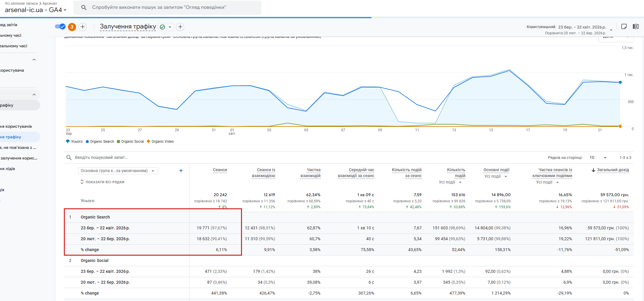This screenshot has height=301, width=644.
Task: Click the revenue value 121 811,00 грн. (100%)
Action: [607, 239]
